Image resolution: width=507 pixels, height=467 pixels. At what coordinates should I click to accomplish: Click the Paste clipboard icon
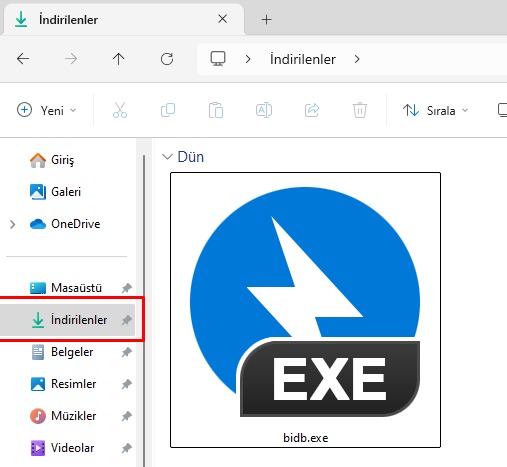(216, 110)
